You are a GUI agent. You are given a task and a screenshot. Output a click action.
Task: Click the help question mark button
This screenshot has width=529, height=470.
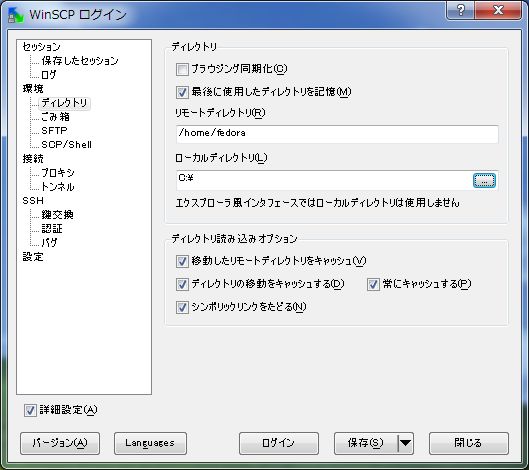pos(461,10)
